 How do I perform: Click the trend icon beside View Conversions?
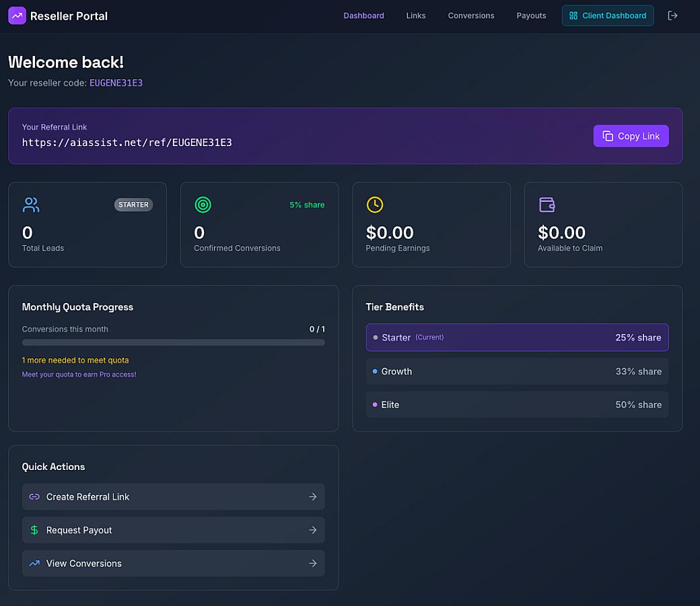[34, 564]
